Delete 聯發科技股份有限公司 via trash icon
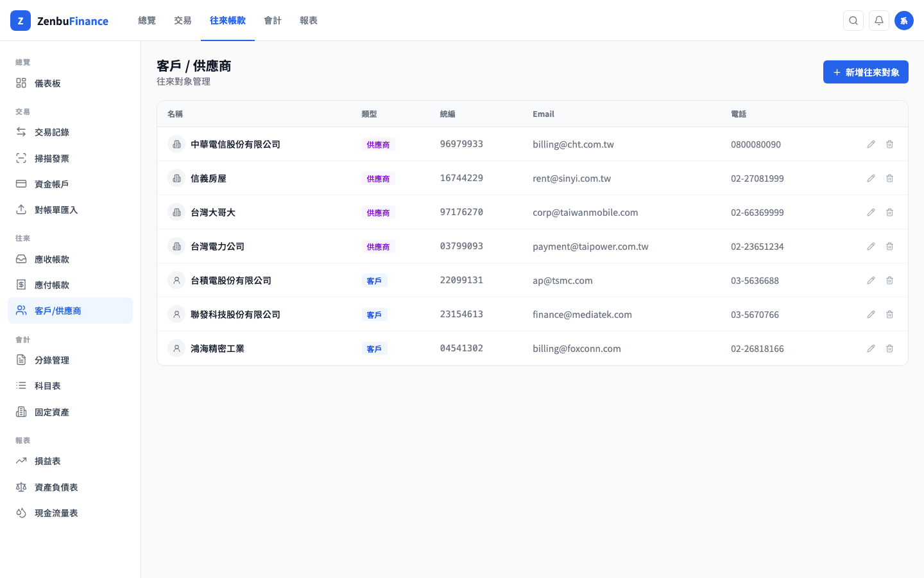 (889, 315)
